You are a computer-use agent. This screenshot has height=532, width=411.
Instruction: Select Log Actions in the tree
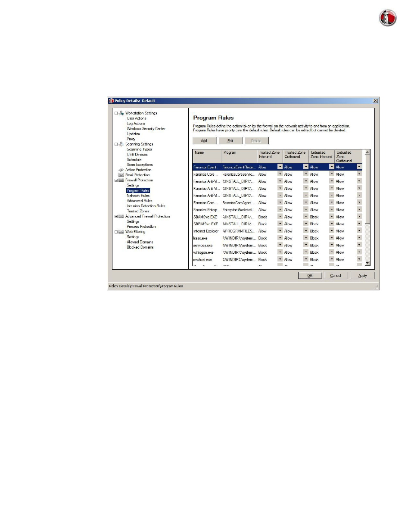pyautogui.click(x=136, y=124)
